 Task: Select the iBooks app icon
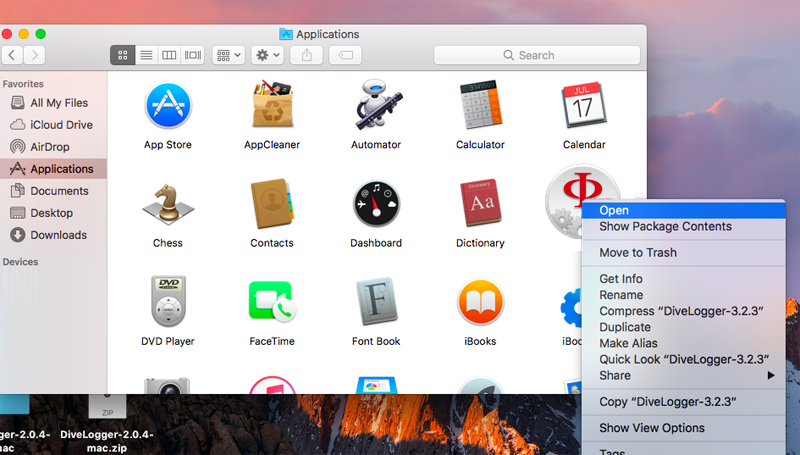click(480, 302)
